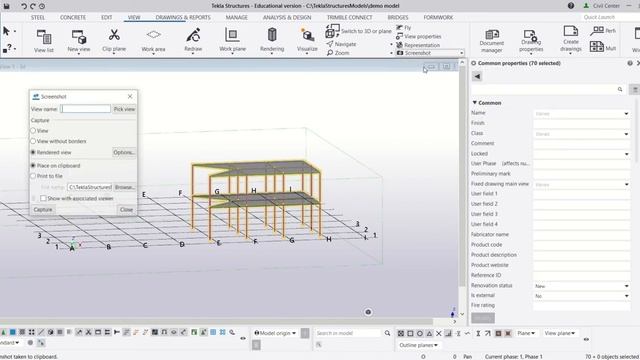Tick Show with associated viewer checkbox
The image size is (640, 360).
click(43, 198)
